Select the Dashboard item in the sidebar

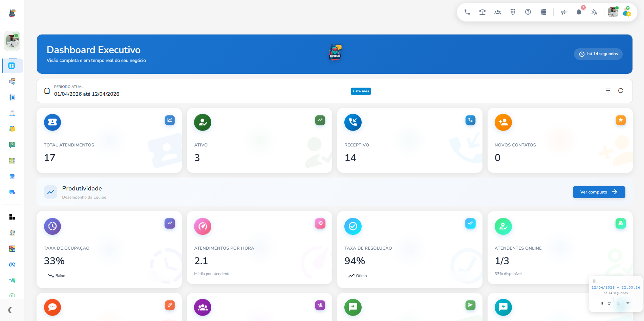12,66
